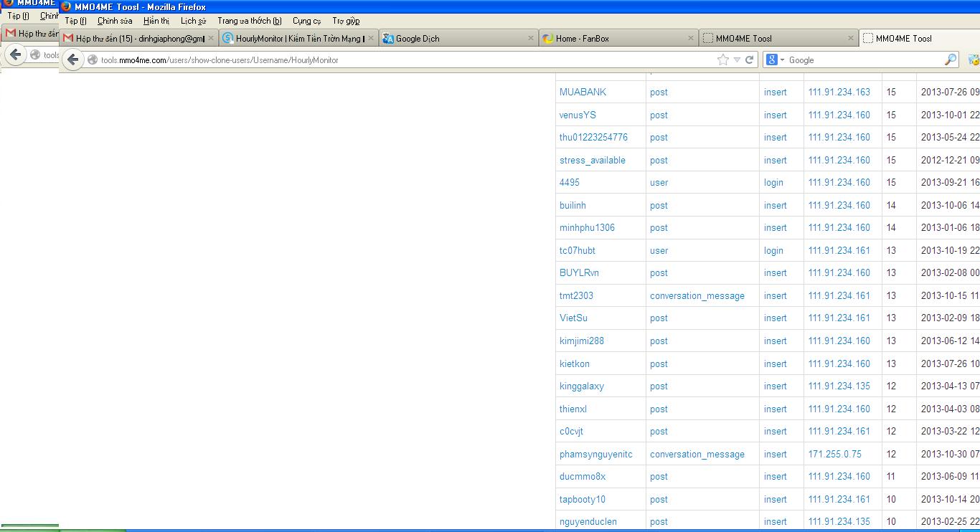Close the Gmail inbox tab in front window

(x=211, y=39)
